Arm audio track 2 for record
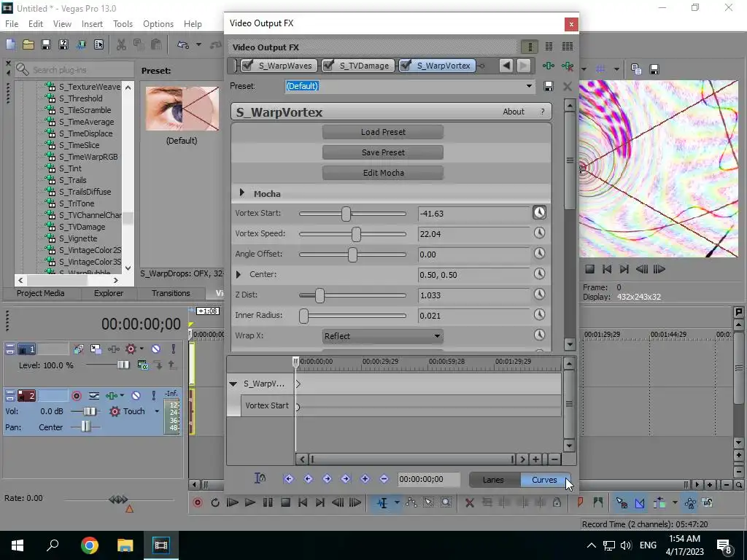The height and width of the screenshot is (560, 747). coord(76,396)
